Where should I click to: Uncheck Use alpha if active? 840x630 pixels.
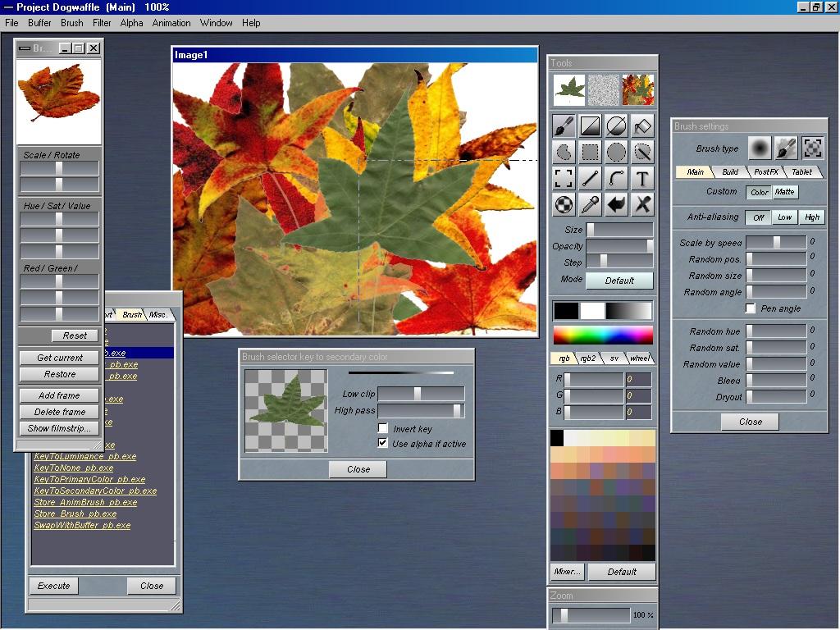[383, 443]
